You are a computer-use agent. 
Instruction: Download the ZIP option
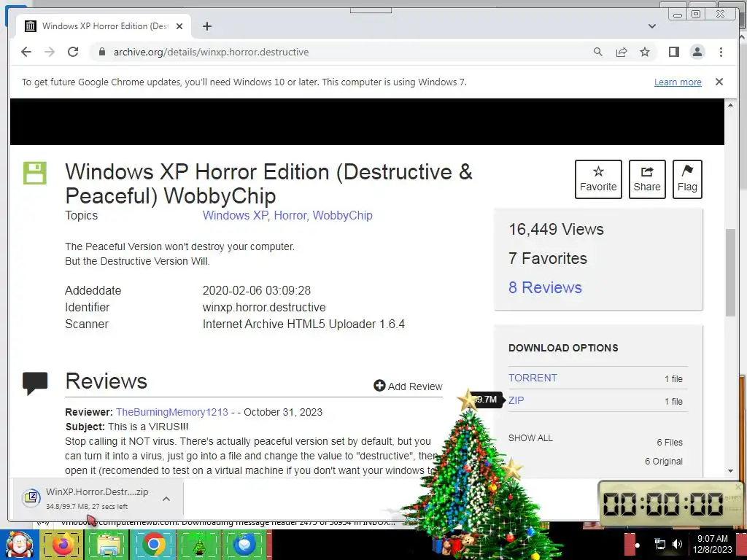[516, 400]
